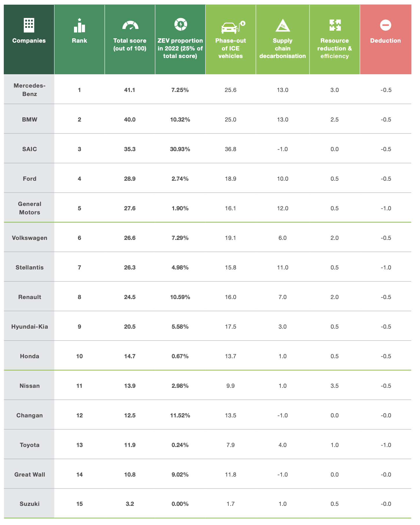420x525 pixels.
Task: Click the speedometer Total score icon
Action: pyautogui.click(x=130, y=26)
